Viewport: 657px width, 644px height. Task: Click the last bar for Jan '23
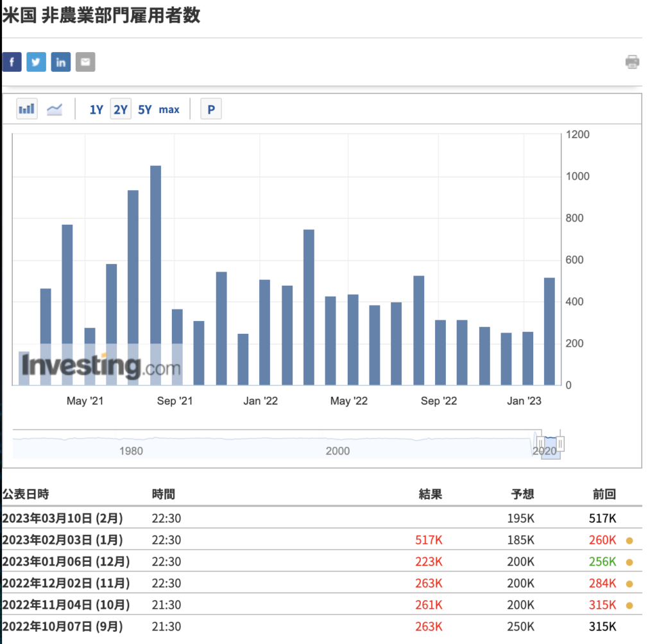tap(549, 331)
